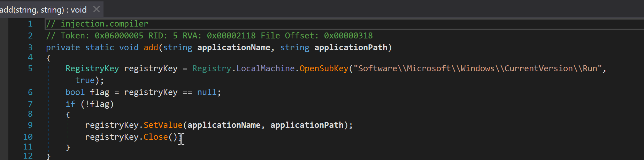Viewport: 644px width, 160px height.
Task: Click the registry Run path string literal
Action: pos(477,68)
